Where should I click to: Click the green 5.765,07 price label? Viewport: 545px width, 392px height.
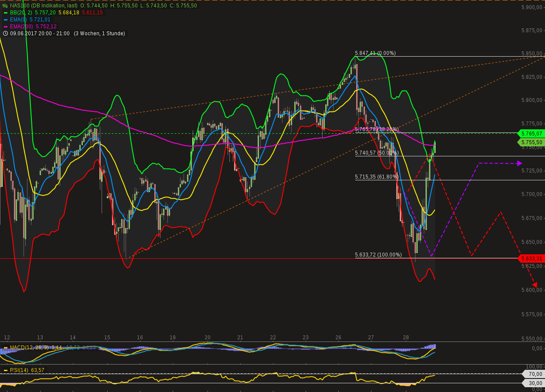tap(531, 134)
